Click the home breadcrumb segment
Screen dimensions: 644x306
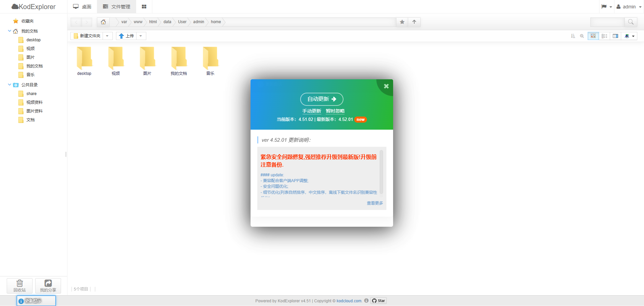[216, 22]
